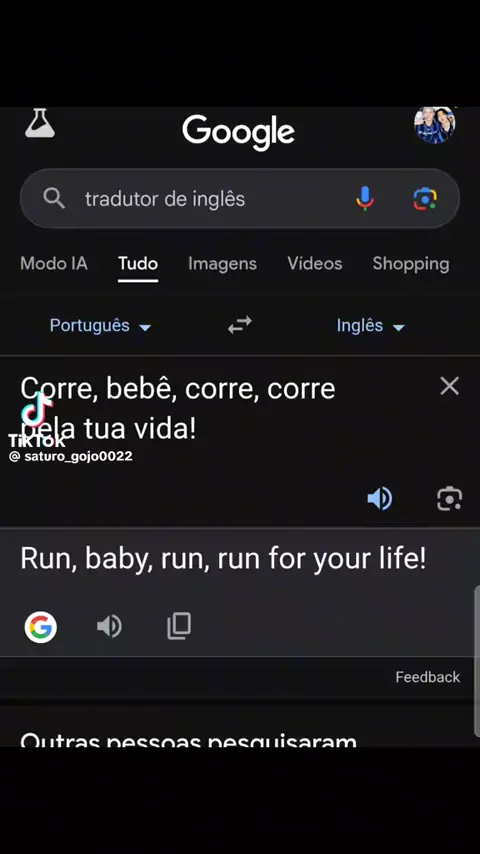
Task: Click the Feedback link
Action: click(x=428, y=677)
